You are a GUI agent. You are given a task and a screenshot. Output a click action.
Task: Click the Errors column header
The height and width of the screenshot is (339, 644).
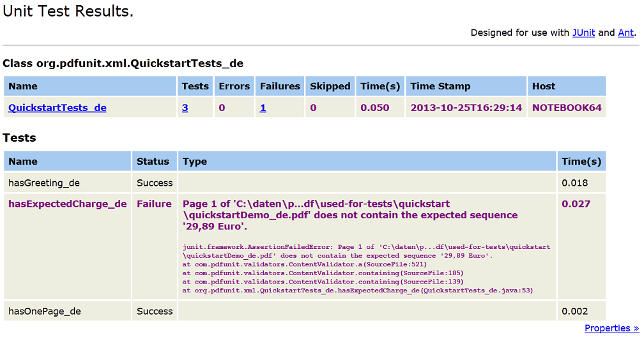234,86
